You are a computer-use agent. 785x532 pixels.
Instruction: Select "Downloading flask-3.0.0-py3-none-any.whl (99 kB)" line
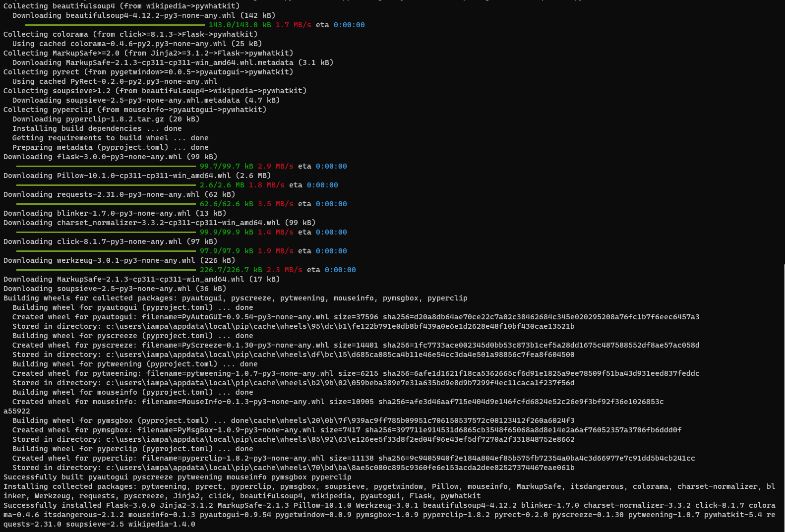coord(111,157)
